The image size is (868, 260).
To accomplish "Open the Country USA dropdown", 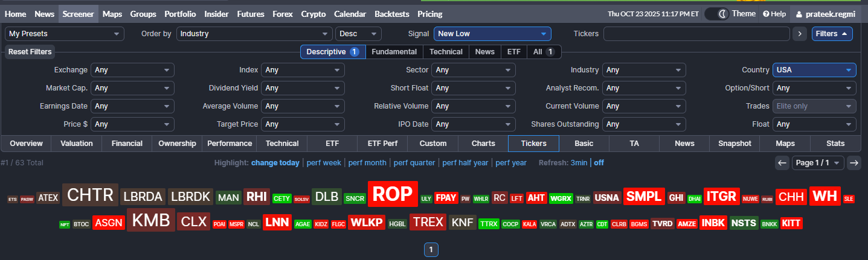I will pos(814,70).
